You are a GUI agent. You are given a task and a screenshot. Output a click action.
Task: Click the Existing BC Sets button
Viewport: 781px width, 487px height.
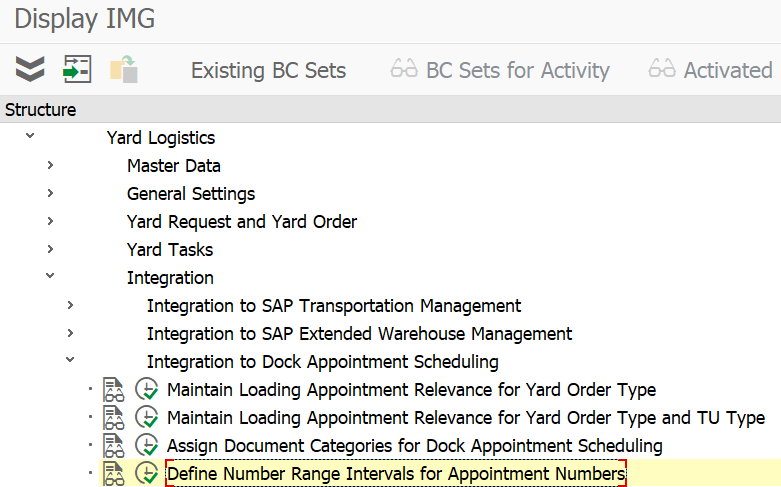point(268,70)
